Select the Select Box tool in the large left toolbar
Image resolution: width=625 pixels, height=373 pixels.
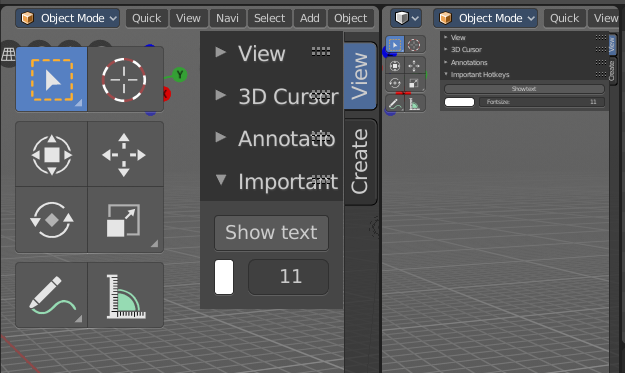click(x=51, y=79)
